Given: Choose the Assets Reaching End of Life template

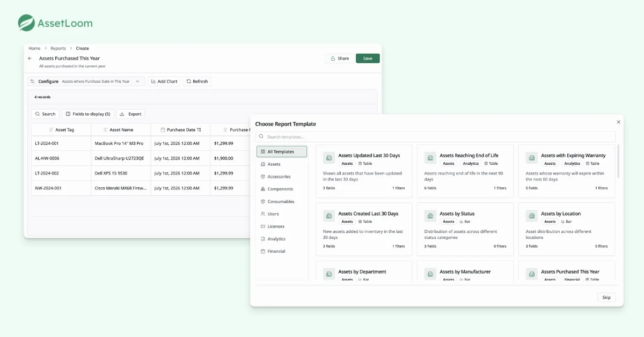Looking at the screenshot, I should pos(465,171).
